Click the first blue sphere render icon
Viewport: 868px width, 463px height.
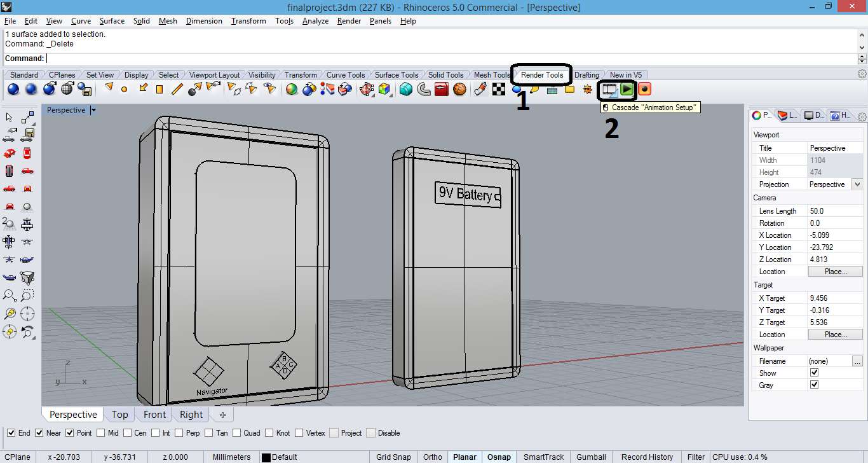click(13, 90)
